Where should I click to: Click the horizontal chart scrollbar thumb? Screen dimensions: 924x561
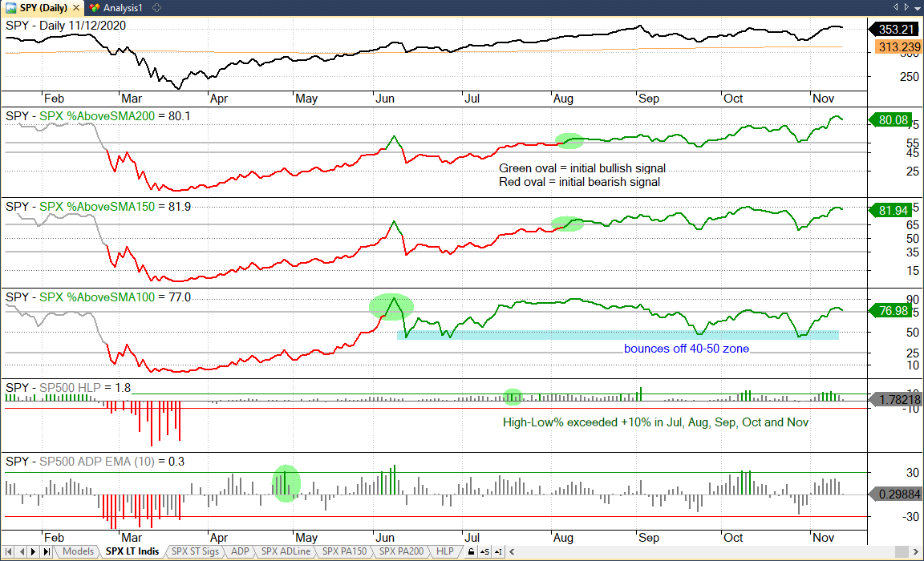coord(902,551)
